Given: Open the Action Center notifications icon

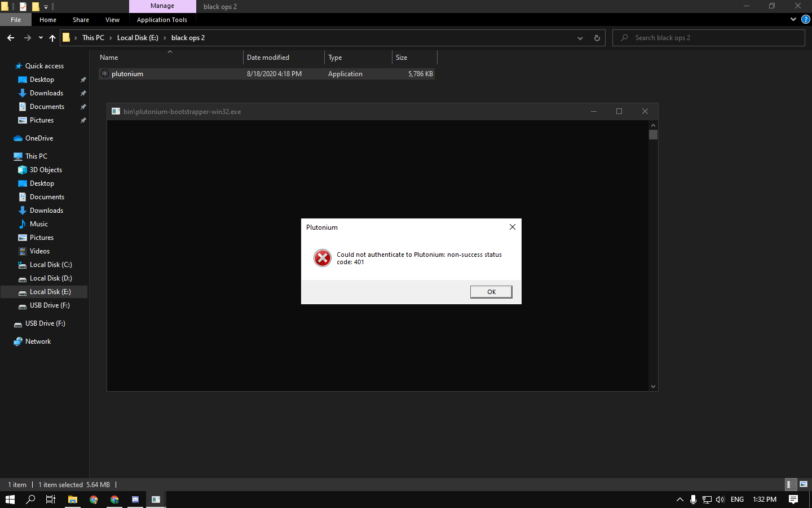Looking at the screenshot, I should (x=793, y=500).
